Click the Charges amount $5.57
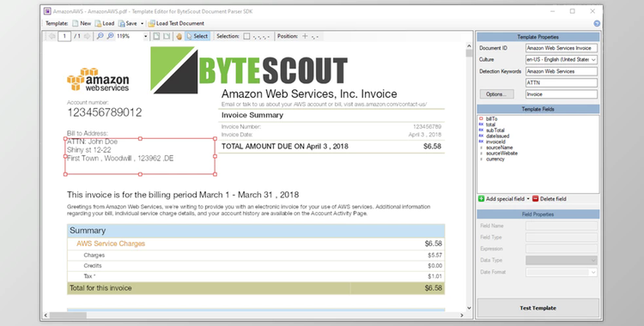This screenshot has height=326, width=644. point(434,255)
